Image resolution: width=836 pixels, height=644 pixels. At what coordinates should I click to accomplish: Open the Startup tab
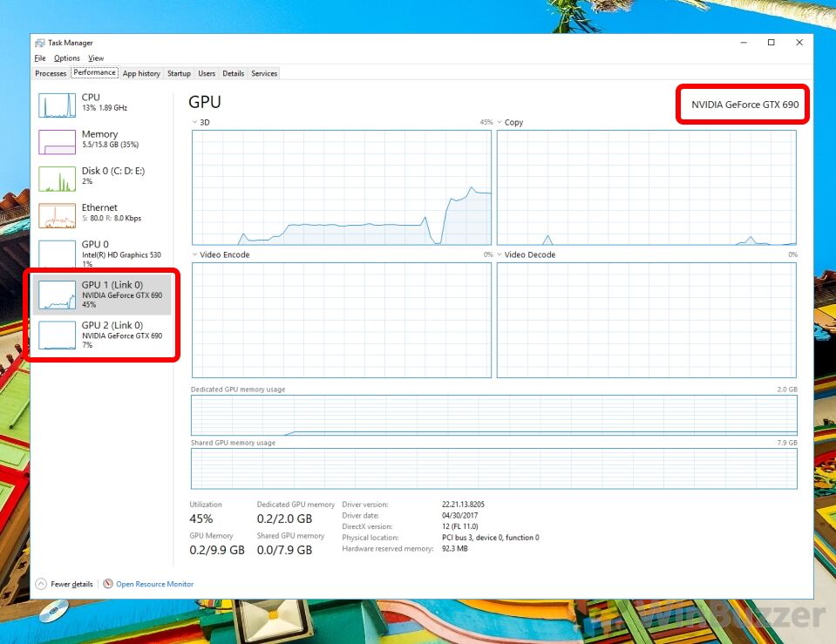[x=179, y=73]
